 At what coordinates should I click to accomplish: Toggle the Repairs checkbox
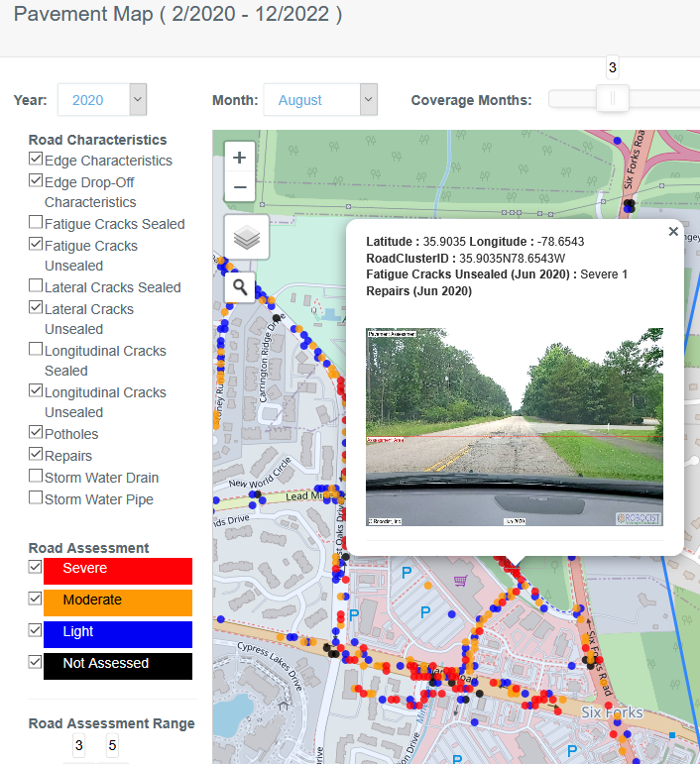click(36, 455)
